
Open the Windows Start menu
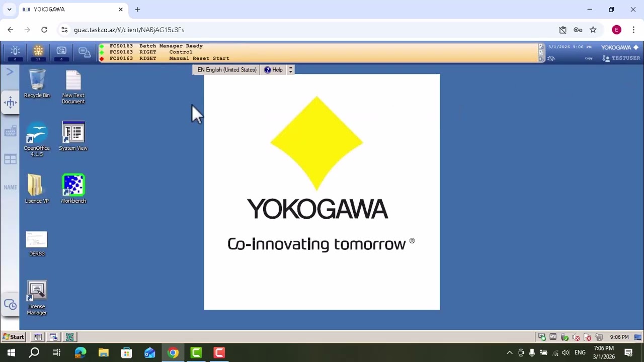pos(11,352)
